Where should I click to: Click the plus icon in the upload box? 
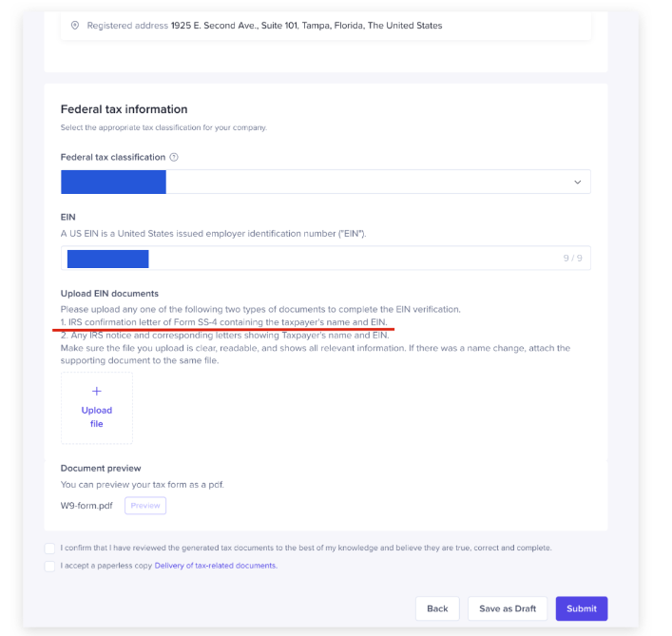click(97, 391)
